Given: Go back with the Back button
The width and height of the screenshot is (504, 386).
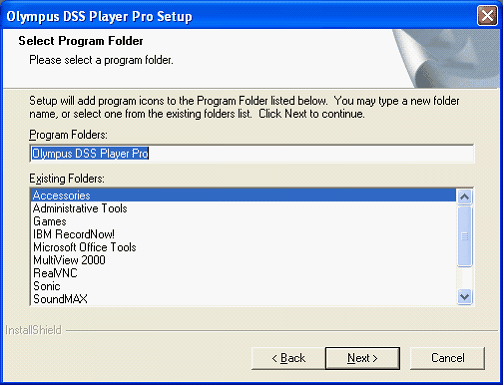Looking at the screenshot, I should [x=288, y=358].
